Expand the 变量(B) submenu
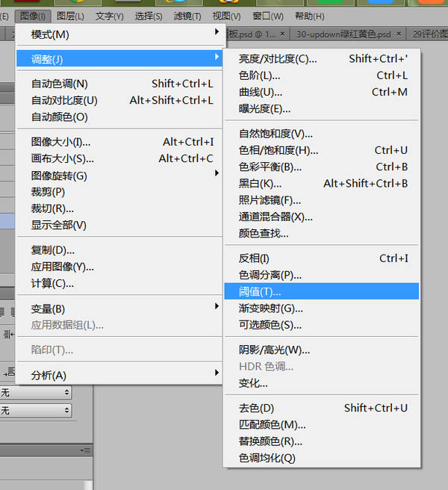Viewport: 448px width, 490px height. click(119, 308)
